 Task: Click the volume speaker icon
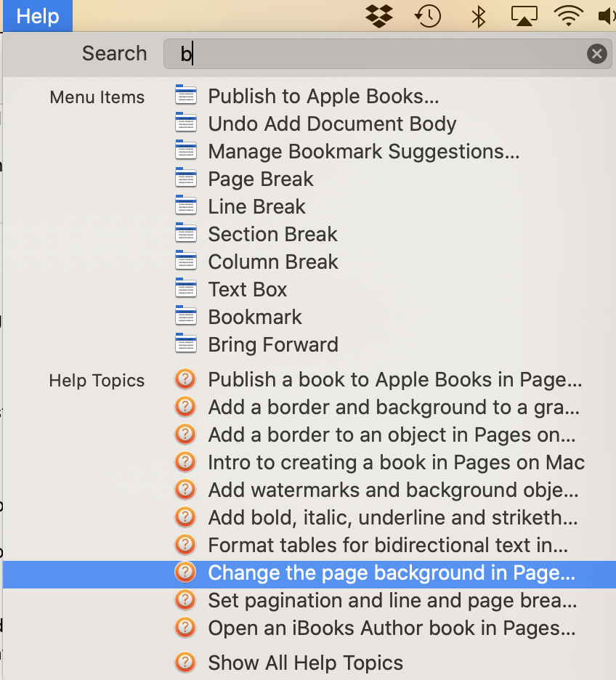tap(607, 17)
